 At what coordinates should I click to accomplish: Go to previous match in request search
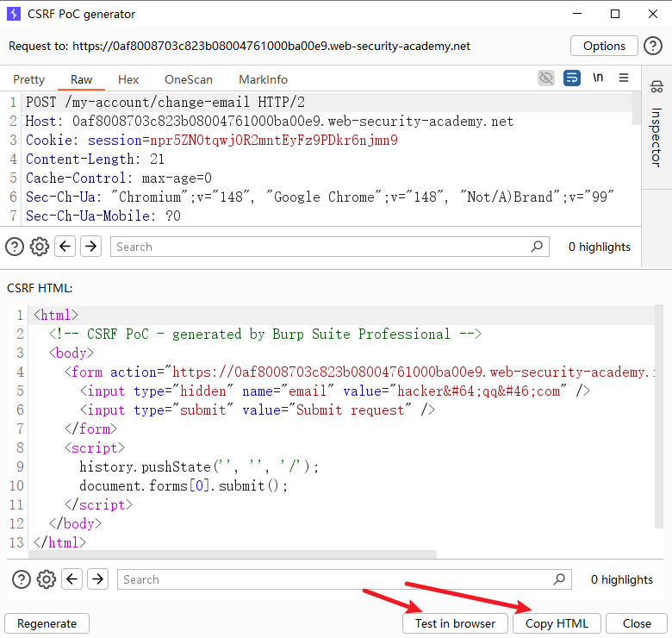(65, 247)
